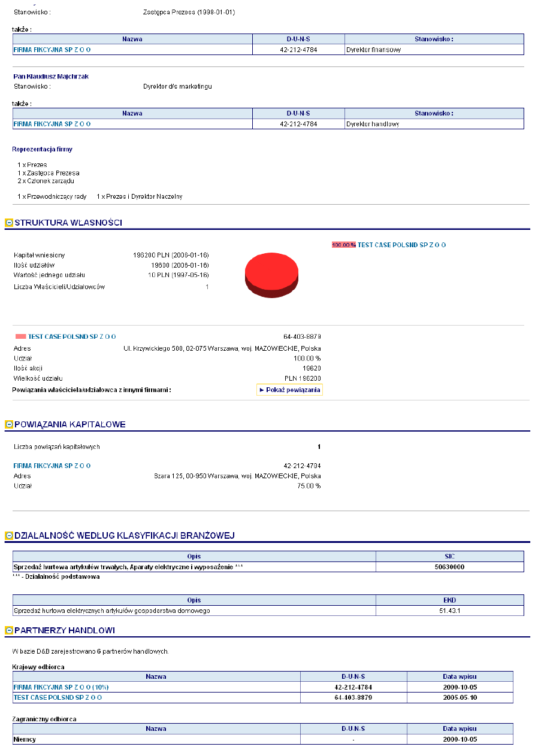535x756 pixels.
Task: Click the Pokaż powiązania button
Action: 289,390
